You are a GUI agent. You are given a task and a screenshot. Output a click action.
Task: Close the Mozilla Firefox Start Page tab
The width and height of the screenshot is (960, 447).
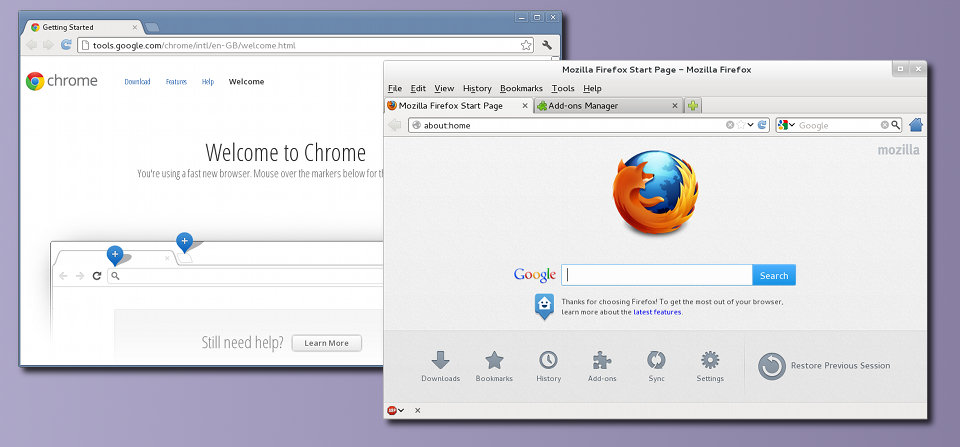[525, 105]
